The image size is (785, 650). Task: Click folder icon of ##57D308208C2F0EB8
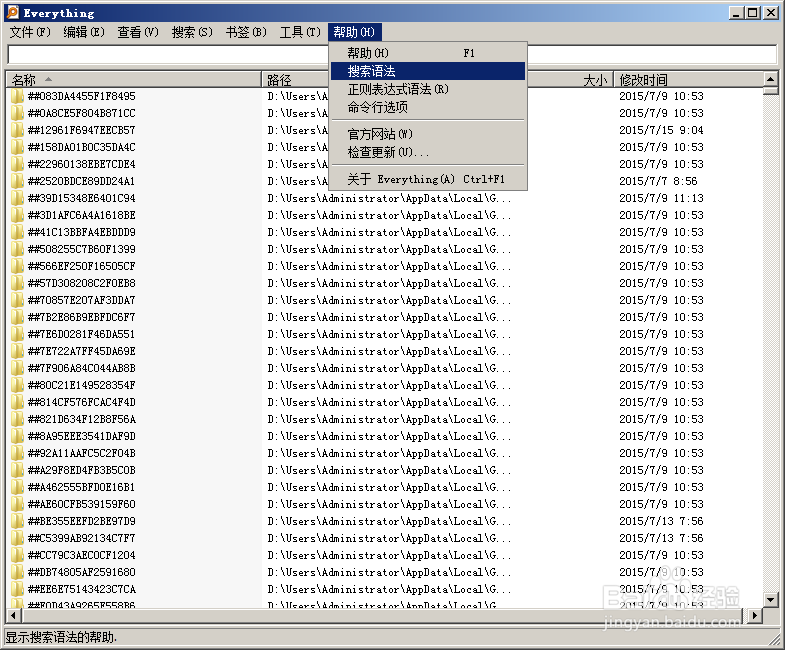click(x=17, y=283)
